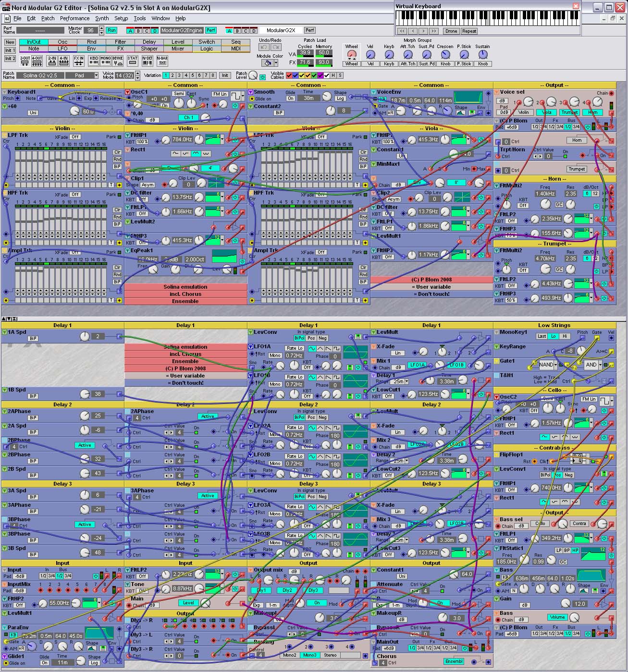Select the KBD keyboard module icon
The image size is (628, 672).
[94, 61]
